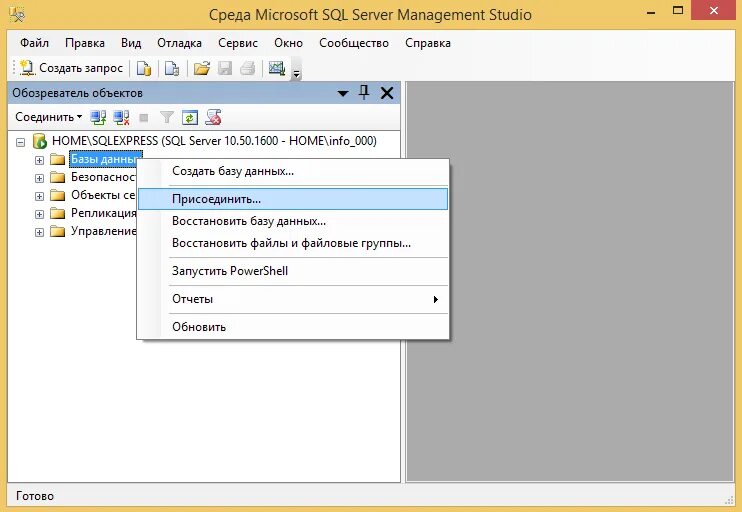This screenshot has height=512, width=742.
Task: Open the Сервис menu
Action: click(x=238, y=43)
